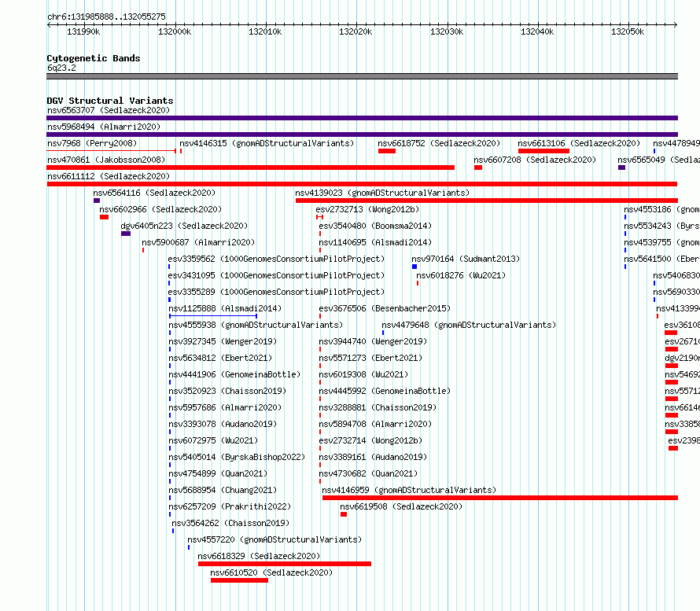The image size is (700, 611).
Task: Select the nsv6618752 red feature bar
Action: [x=387, y=151]
